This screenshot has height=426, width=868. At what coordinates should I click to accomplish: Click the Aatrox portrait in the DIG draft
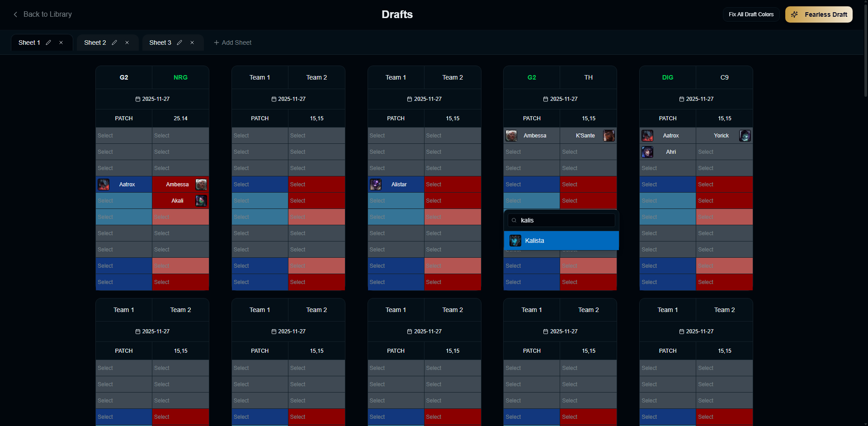[x=647, y=135]
